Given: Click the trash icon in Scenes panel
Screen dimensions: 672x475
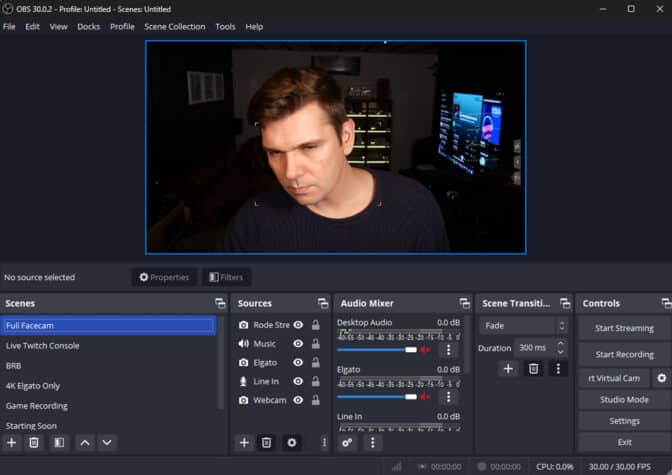Looking at the screenshot, I should click(34, 442).
